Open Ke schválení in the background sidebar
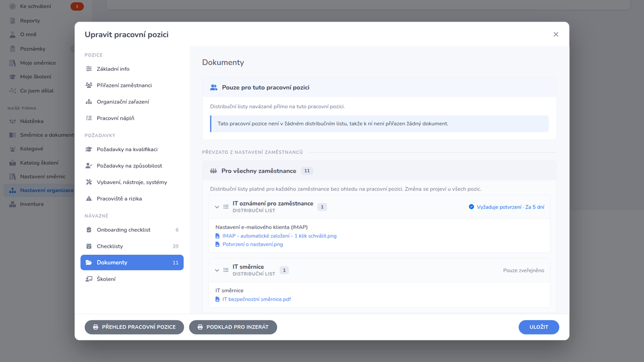 tap(36, 6)
